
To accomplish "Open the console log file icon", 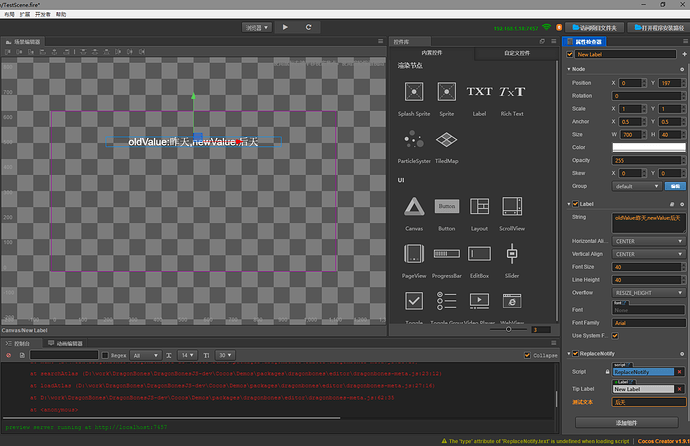I will coord(22,355).
